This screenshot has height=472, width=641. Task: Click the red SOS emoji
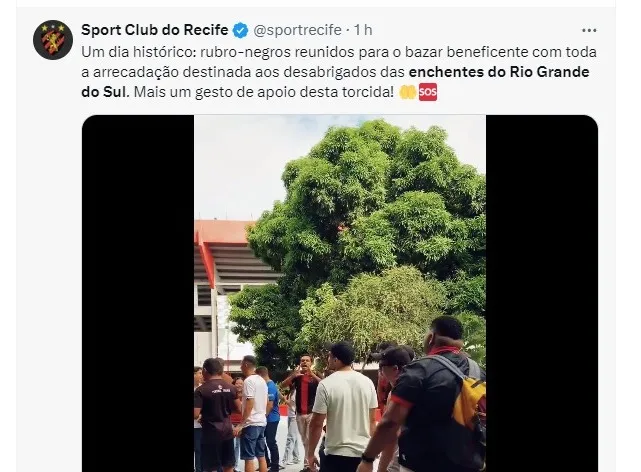(428, 92)
